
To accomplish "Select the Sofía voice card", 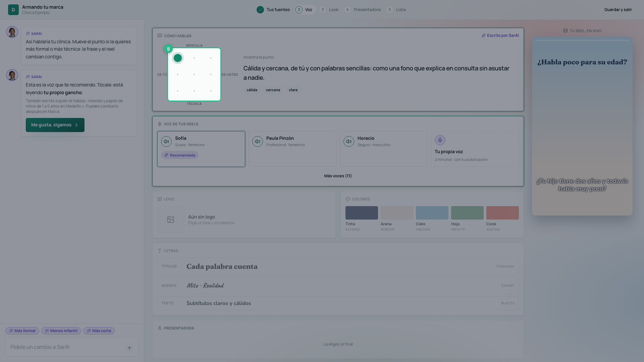I will pyautogui.click(x=201, y=149).
